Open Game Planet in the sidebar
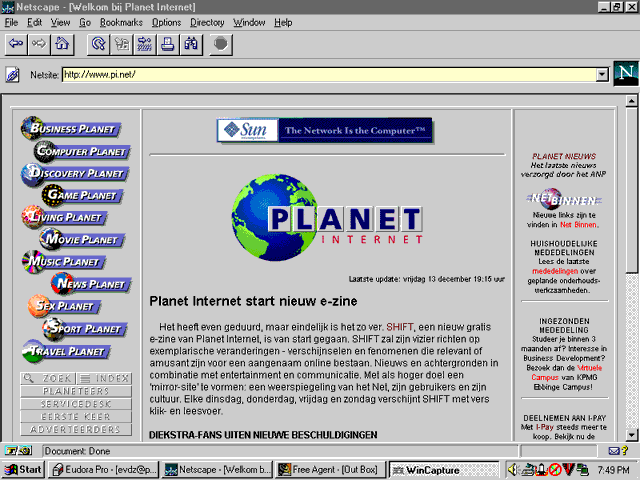 tap(82, 195)
